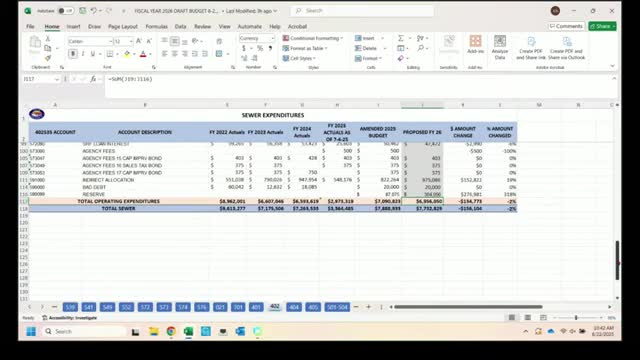Center text horizontally
Viewport: 640px width, 360px height.
[x=175, y=54]
